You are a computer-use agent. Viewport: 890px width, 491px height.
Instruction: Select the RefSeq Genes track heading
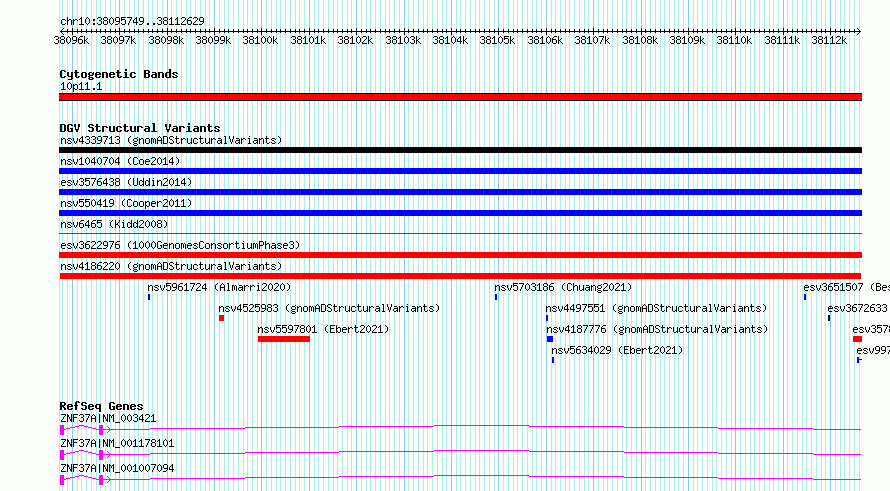tap(101, 406)
